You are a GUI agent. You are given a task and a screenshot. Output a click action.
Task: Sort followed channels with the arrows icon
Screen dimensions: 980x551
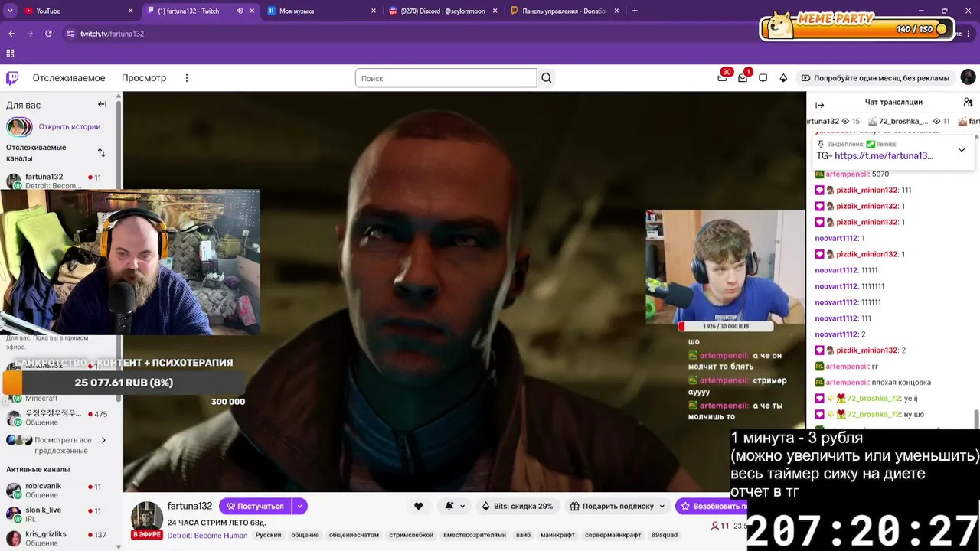[101, 152]
